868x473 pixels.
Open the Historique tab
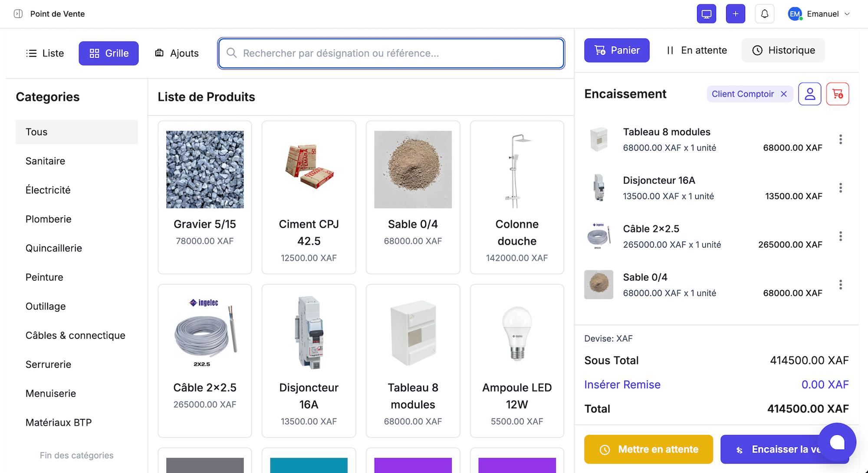click(x=783, y=50)
